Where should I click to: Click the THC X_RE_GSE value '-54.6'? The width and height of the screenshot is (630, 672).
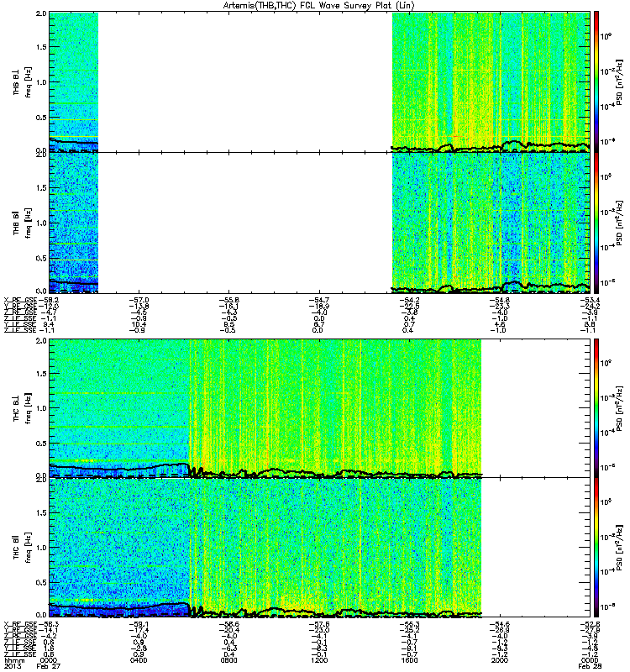(499, 624)
